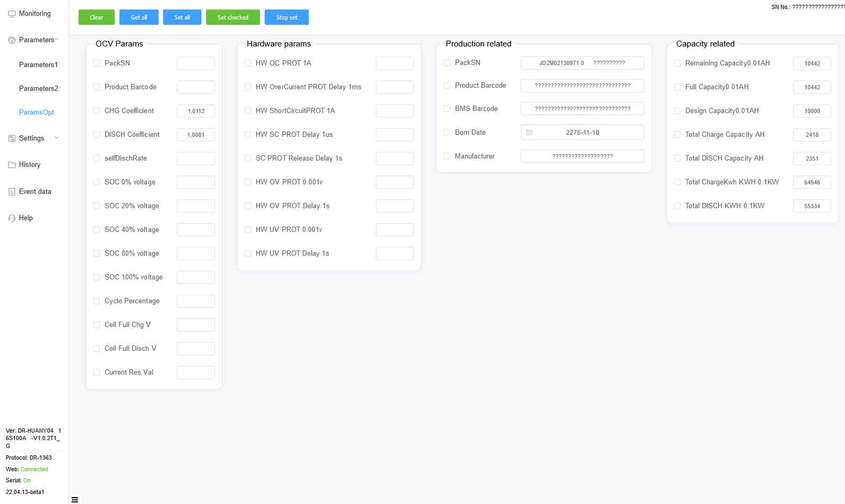Click the Total ChargeKwh KWH 0.1KW field
Image resolution: width=845 pixels, height=504 pixels.
pyautogui.click(x=812, y=182)
